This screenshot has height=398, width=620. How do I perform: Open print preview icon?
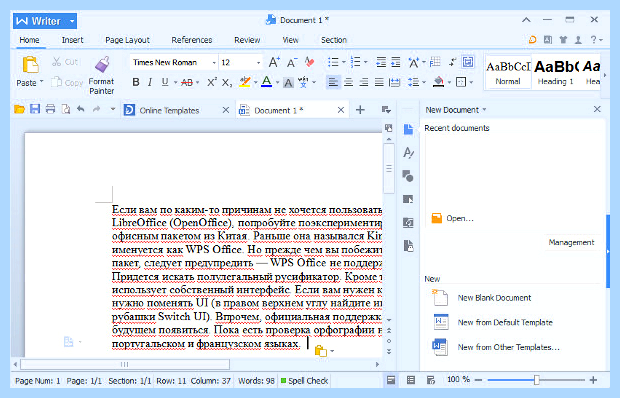(x=66, y=109)
